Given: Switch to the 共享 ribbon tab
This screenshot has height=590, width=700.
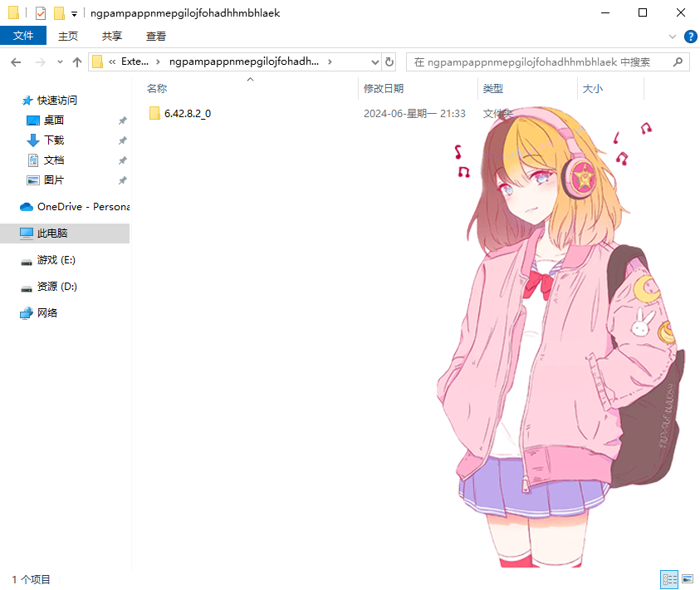Looking at the screenshot, I should point(111,36).
